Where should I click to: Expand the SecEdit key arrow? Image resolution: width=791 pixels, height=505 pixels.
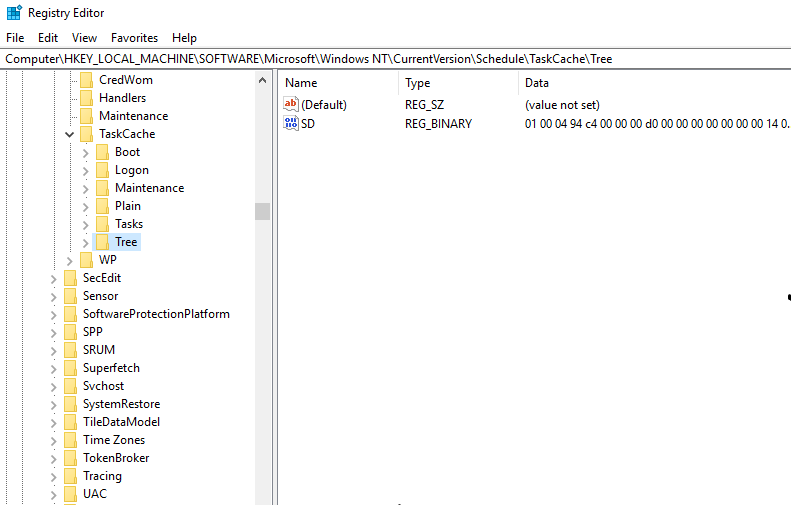[53, 278]
